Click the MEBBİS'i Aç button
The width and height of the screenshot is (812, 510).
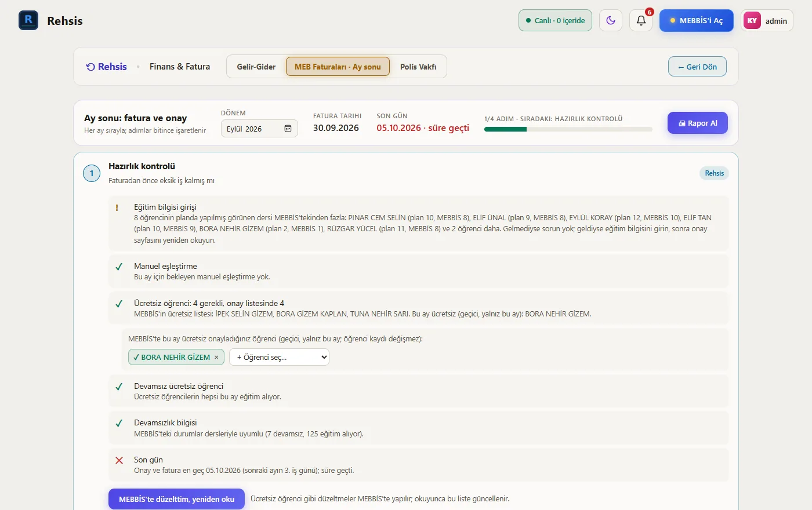(x=697, y=20)
